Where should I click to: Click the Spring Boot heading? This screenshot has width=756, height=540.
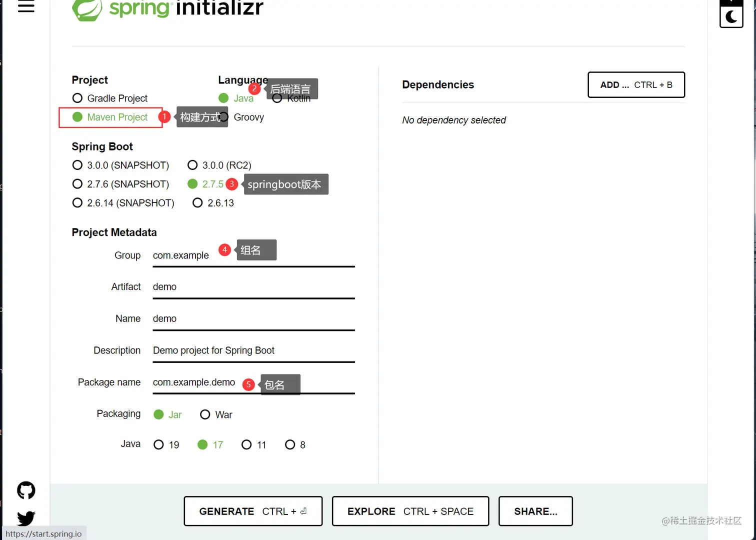pyautogui.click(x=102, y=146)
